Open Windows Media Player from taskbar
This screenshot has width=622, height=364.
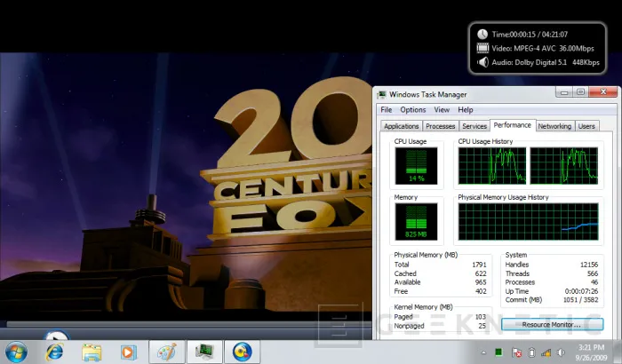click(128, 352)
